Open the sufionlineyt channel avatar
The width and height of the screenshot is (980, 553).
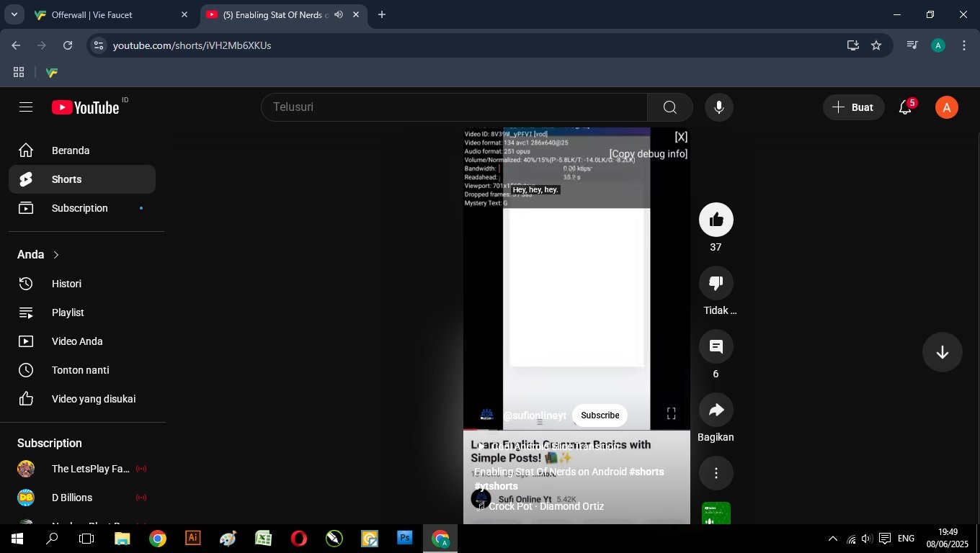(487, 415)
